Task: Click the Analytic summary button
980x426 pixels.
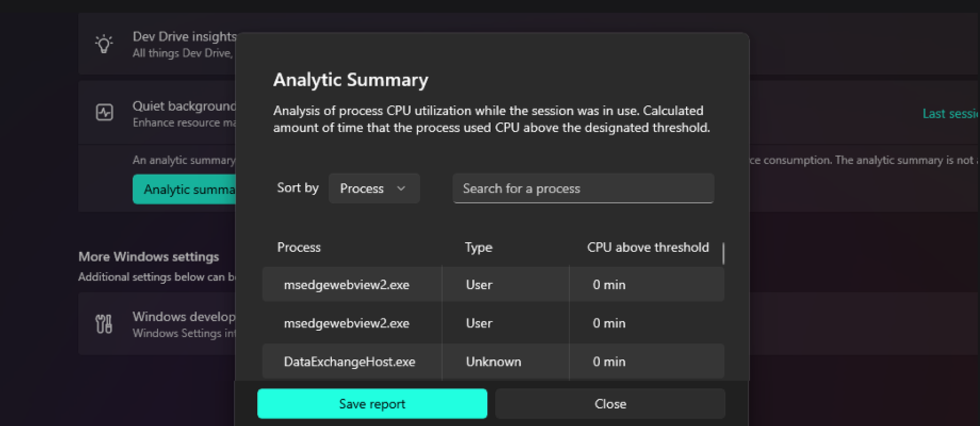Action: (x=185, y=189)
